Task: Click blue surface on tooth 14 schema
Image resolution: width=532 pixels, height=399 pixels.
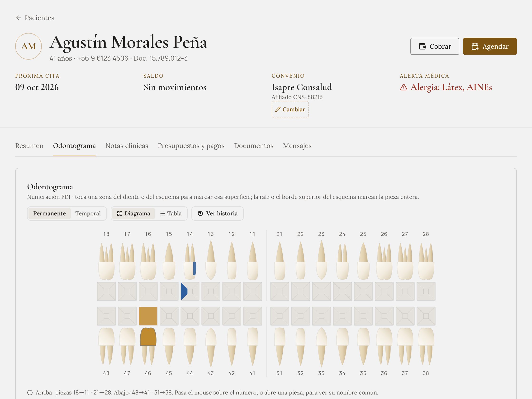Action: [x=184, y=291]
